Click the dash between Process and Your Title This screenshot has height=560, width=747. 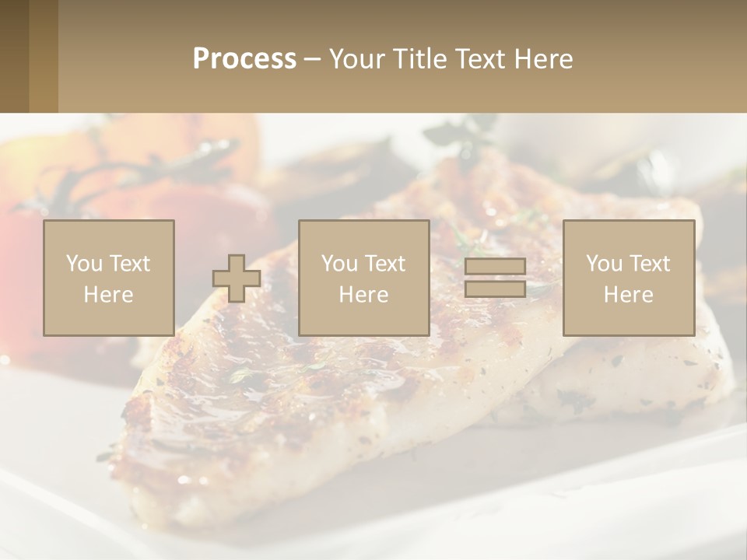pyautogui.click(x=312, y=58)
